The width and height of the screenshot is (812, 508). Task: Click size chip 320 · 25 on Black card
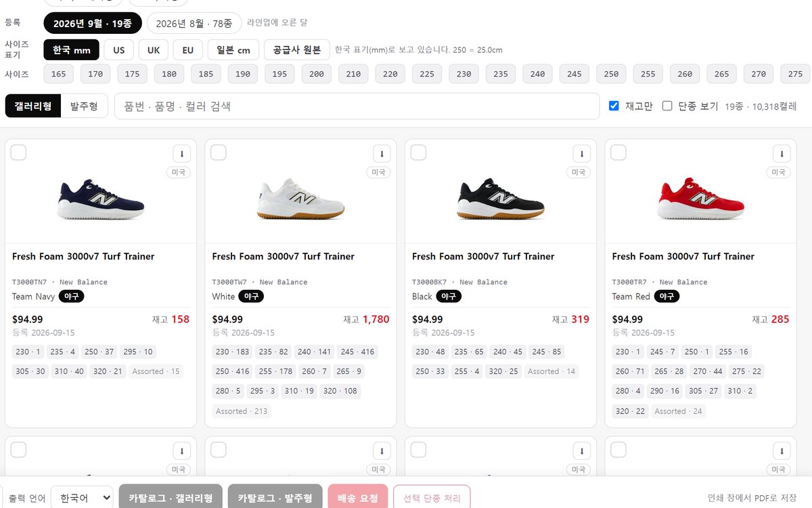[x=503, y=371]
